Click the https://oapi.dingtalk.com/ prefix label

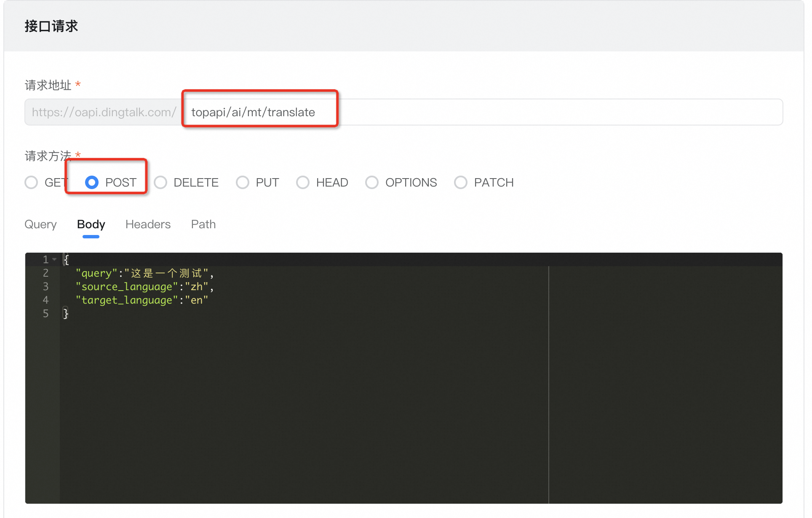coord(104,112)
